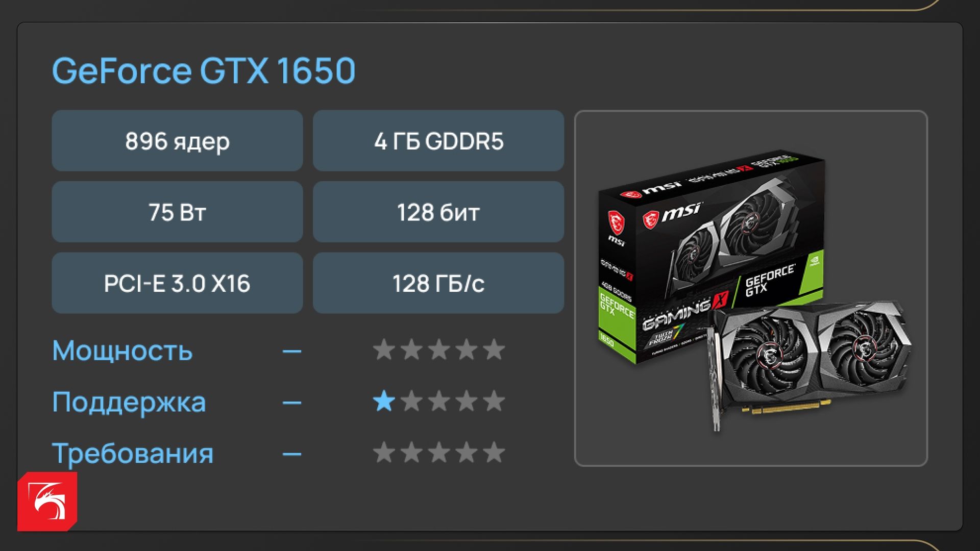Click the Мощность rating label
980x551 pixels.
click(x=122, y=351)
